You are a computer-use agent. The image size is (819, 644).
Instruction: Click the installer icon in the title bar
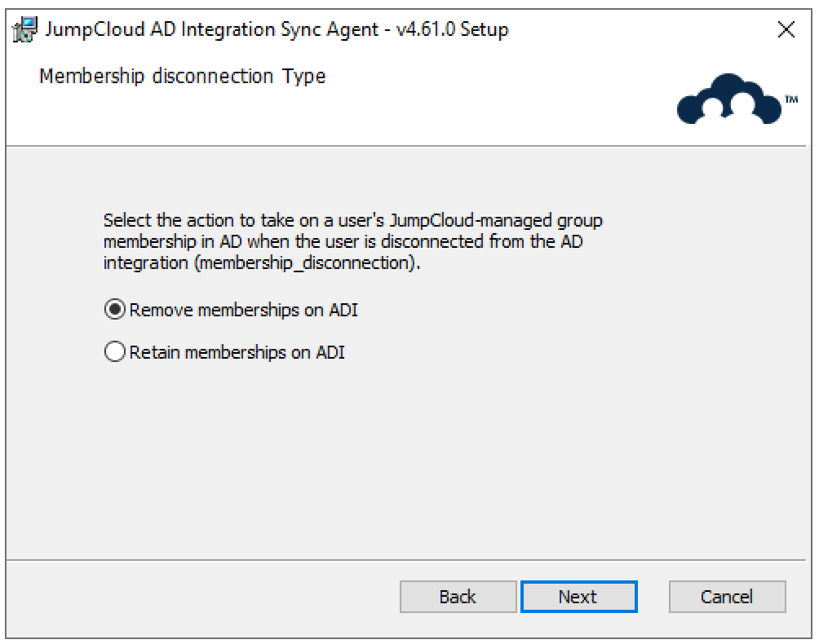point(26,29)
